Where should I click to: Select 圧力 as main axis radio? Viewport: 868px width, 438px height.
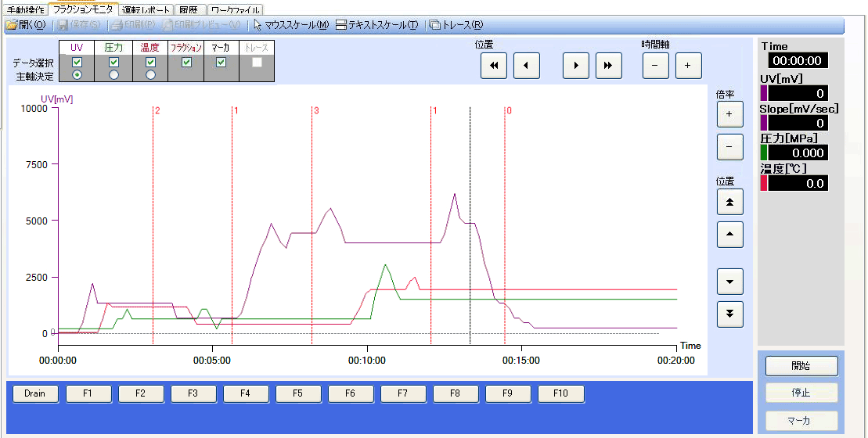tap(113, 74)
